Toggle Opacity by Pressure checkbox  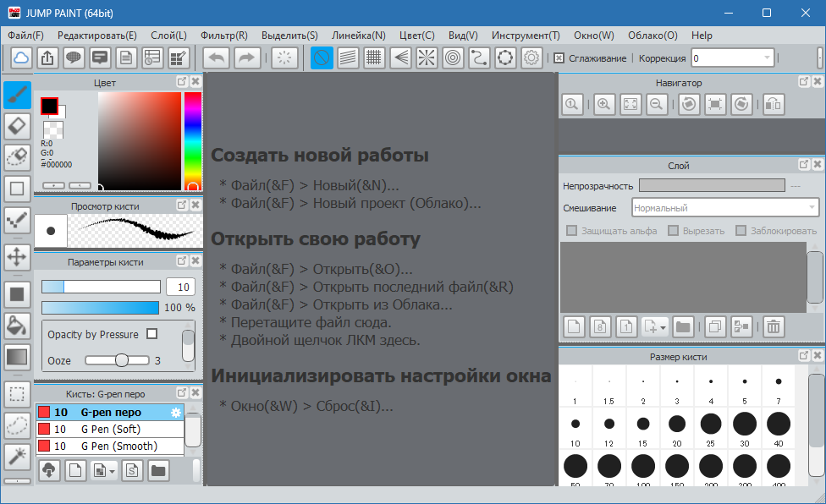151,334
